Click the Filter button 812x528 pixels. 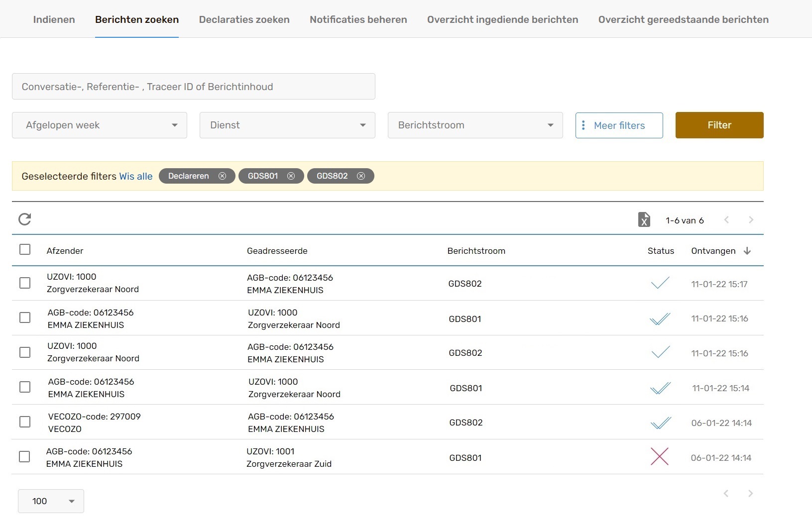tap(719, 125)
